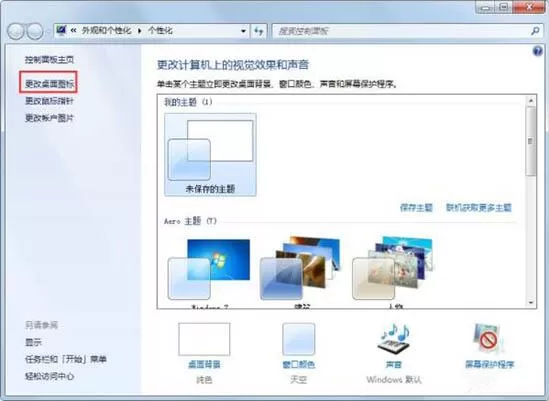Viewport: 549px width, 401px height.
Task: Open 桌面背景 desktop background icon
Action: pos(204,339)
